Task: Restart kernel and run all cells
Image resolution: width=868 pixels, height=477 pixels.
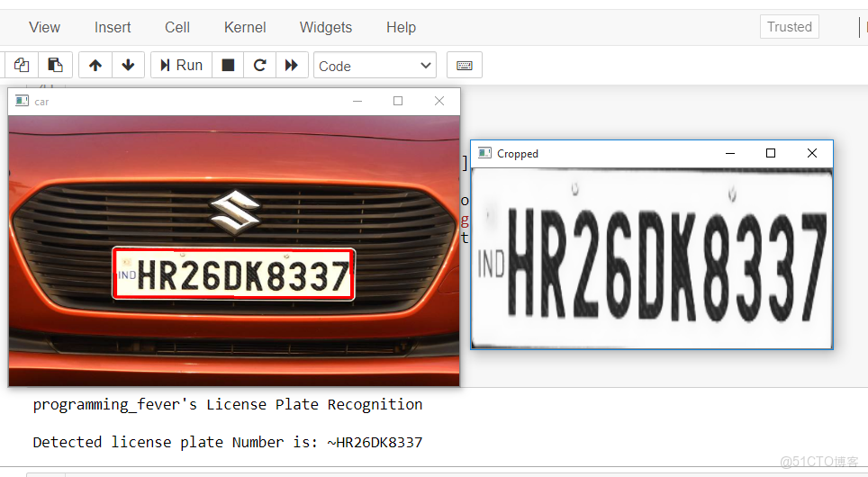Action: coord(292,66)
